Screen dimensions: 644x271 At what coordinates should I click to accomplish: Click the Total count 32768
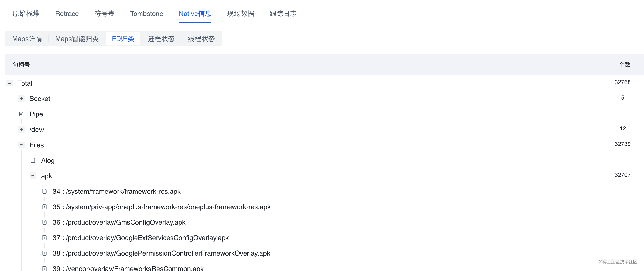[x=622, y=82]
